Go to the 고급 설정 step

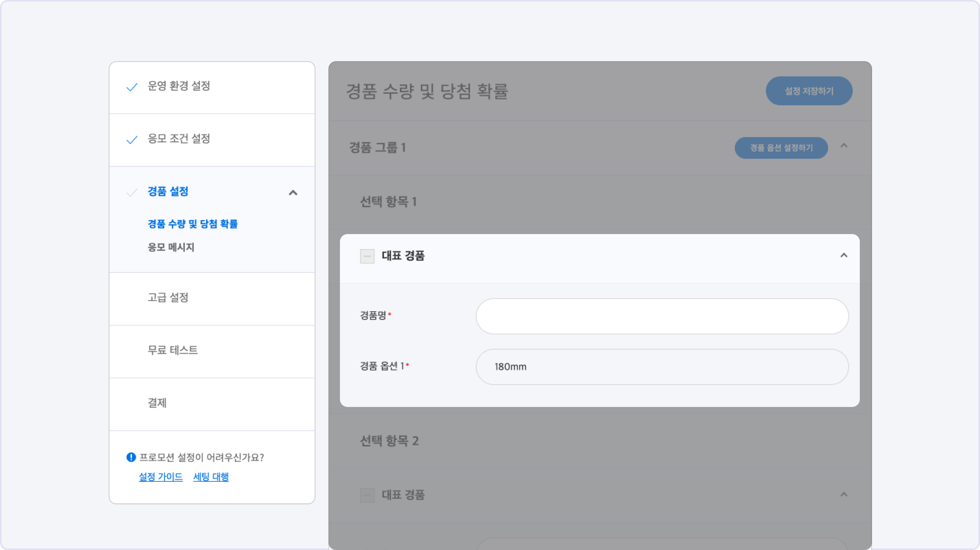pyautogui.click(x=168, y=298)
